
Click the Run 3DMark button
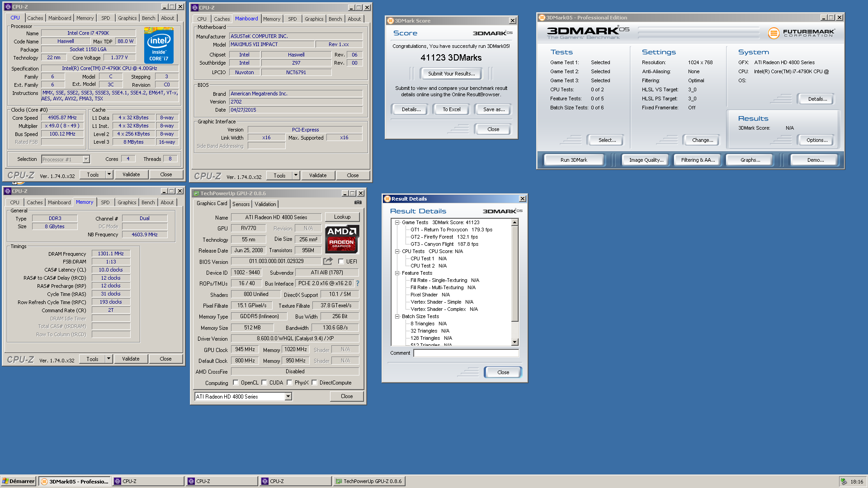(x=574, y=160)
